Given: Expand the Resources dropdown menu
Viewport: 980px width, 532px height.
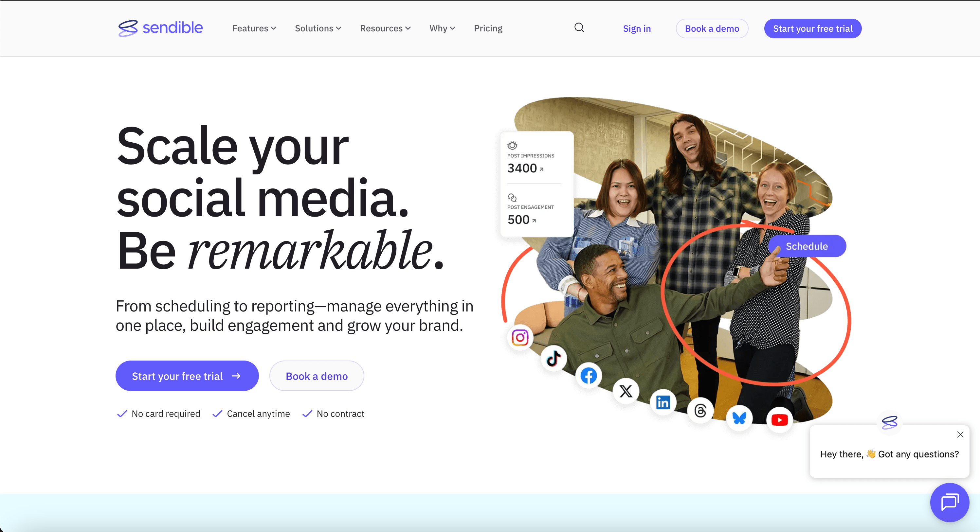Looking at the screenshot, I should click(x=385, y=28).
